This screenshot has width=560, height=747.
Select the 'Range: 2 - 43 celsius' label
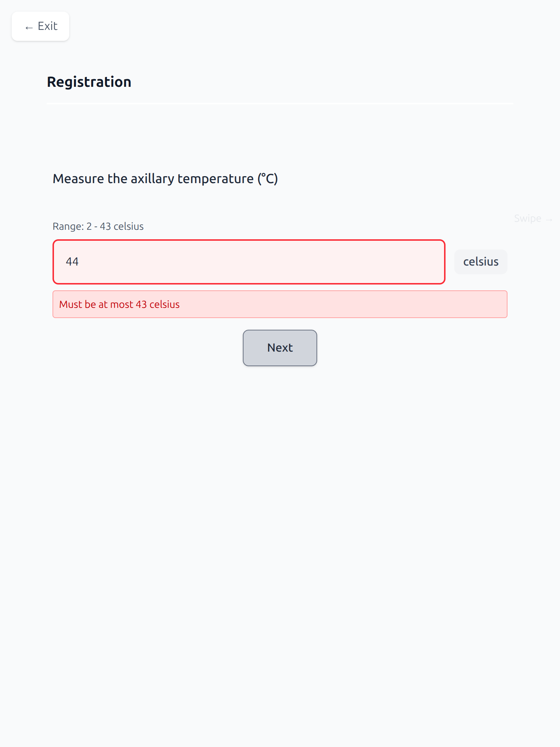[98, 226]
